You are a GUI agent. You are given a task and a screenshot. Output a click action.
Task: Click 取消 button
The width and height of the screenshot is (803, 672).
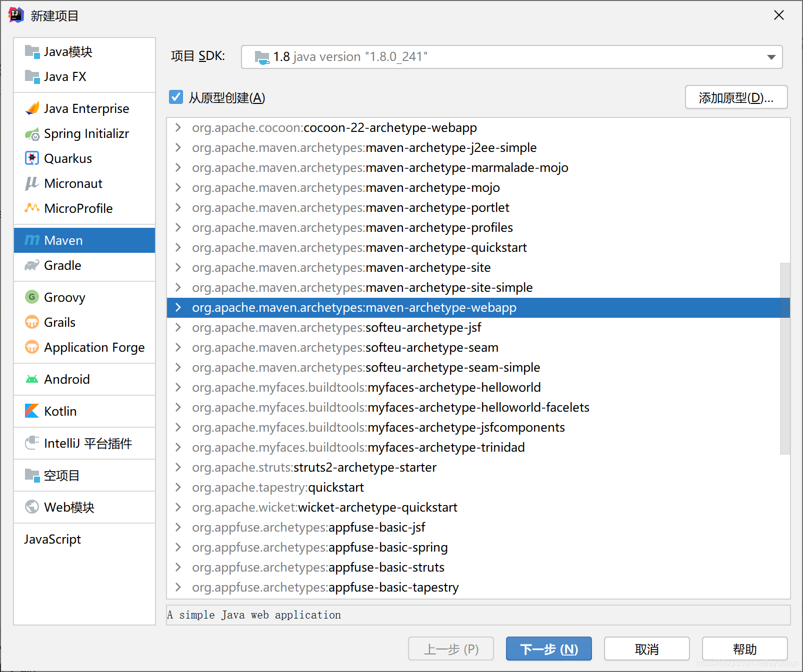[647, 649]
